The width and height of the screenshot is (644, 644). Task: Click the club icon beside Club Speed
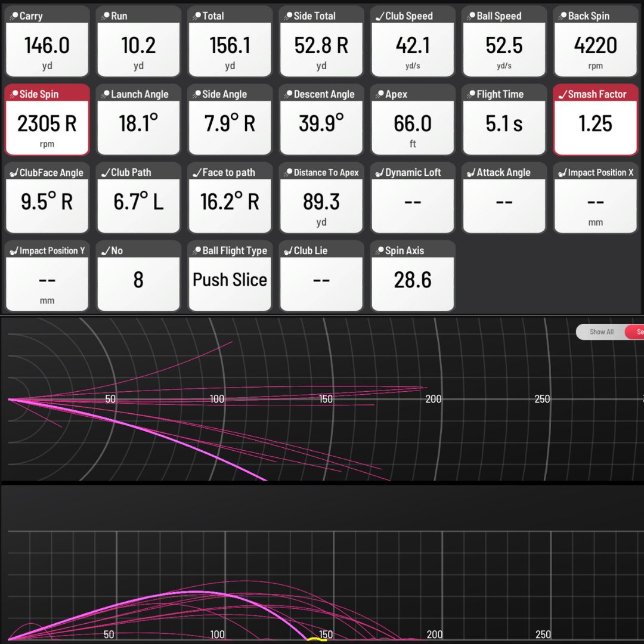[x=379, y=16]
